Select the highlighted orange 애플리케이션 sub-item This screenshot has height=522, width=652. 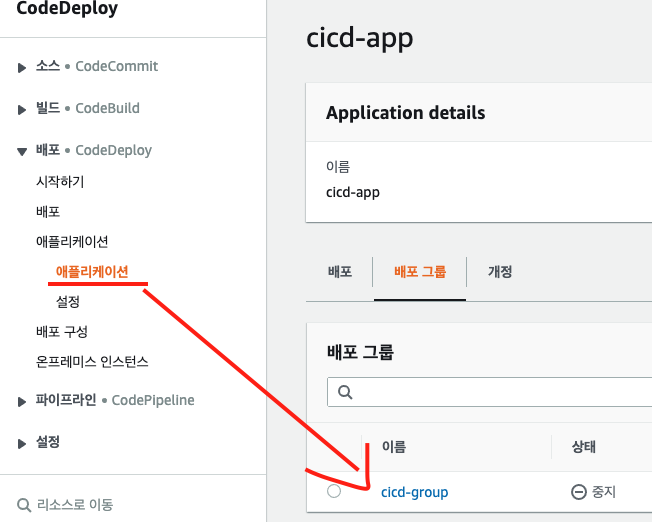point(92,272)
